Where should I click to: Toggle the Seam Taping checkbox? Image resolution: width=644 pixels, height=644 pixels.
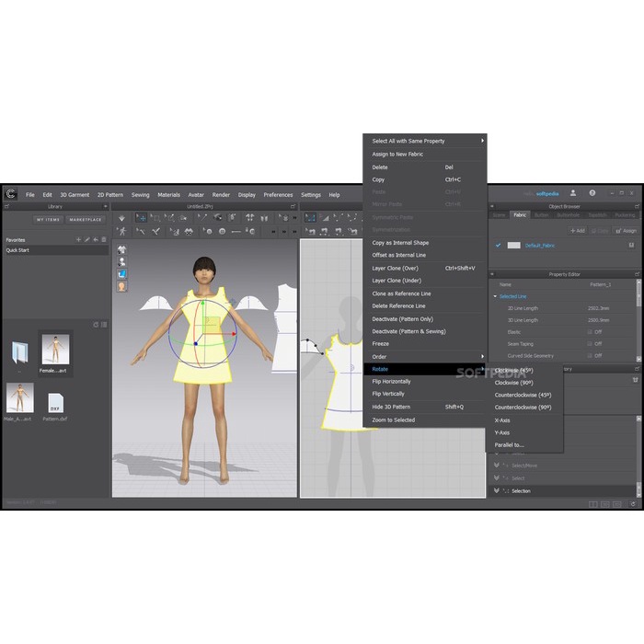click(x=588, y=343)
